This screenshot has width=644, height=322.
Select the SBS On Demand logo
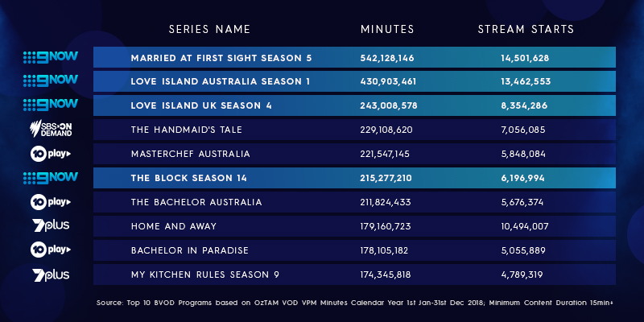pyautogui.click(x=50, y=129)
